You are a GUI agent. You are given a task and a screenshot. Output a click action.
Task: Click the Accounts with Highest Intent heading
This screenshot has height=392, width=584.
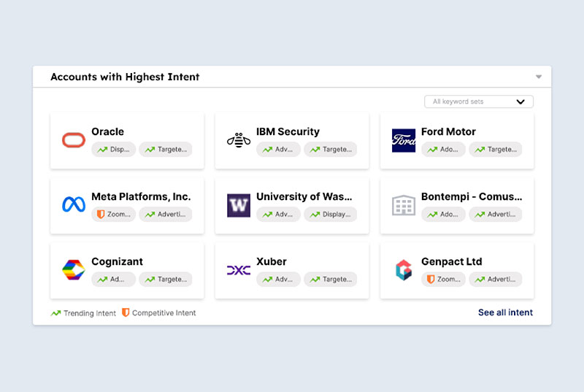pos(125,77)
